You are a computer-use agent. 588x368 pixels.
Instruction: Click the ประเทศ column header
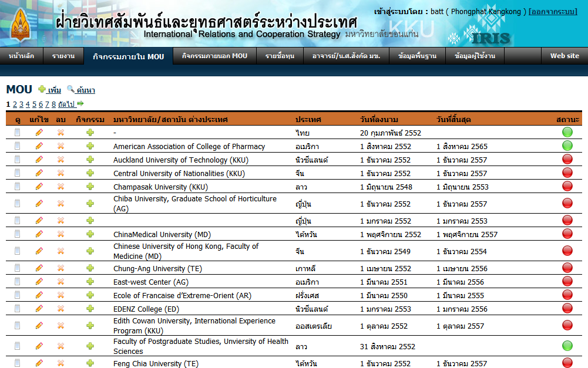coord(308,120)
